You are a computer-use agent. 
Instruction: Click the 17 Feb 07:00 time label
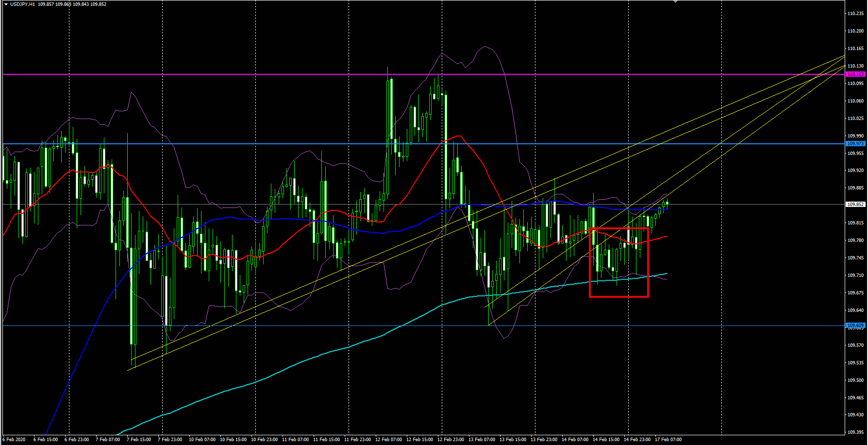point(668,440)
